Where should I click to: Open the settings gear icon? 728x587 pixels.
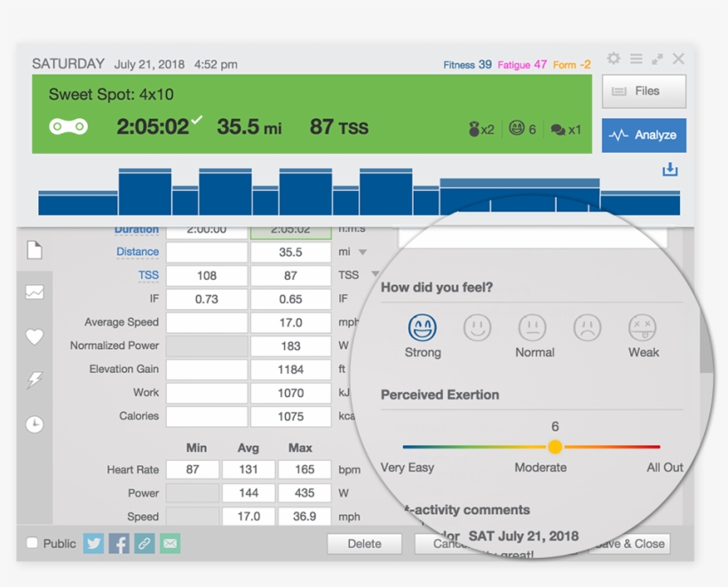[x=613, y=59]
